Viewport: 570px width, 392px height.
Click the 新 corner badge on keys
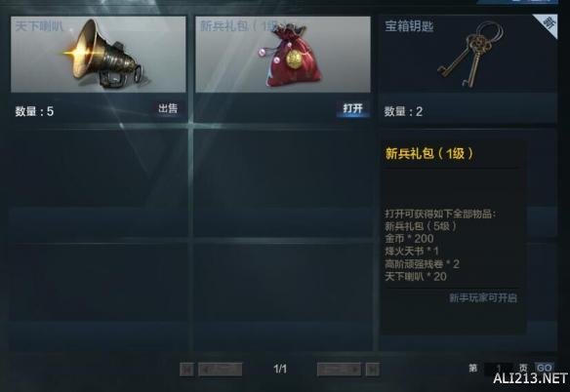coord(549,24)
